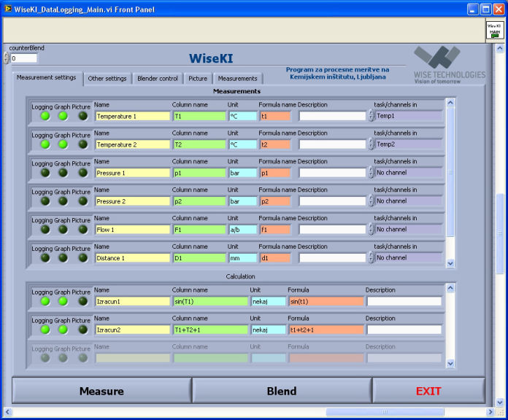Toggle Graph LED for Temperature 1
The height and width of the screenshot is (420, 508).
point(63,116)
